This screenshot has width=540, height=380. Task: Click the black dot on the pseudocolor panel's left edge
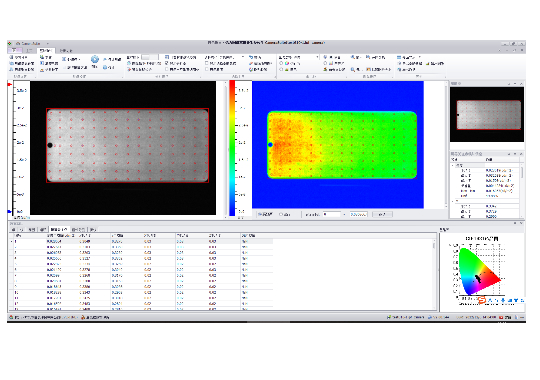click(270, 145)
